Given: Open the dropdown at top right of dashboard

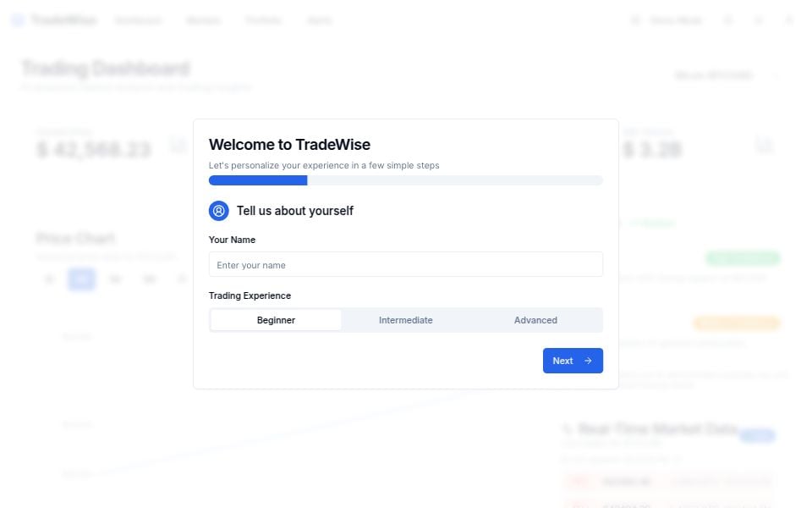Looking at the screenshot, I should [713, 75].
